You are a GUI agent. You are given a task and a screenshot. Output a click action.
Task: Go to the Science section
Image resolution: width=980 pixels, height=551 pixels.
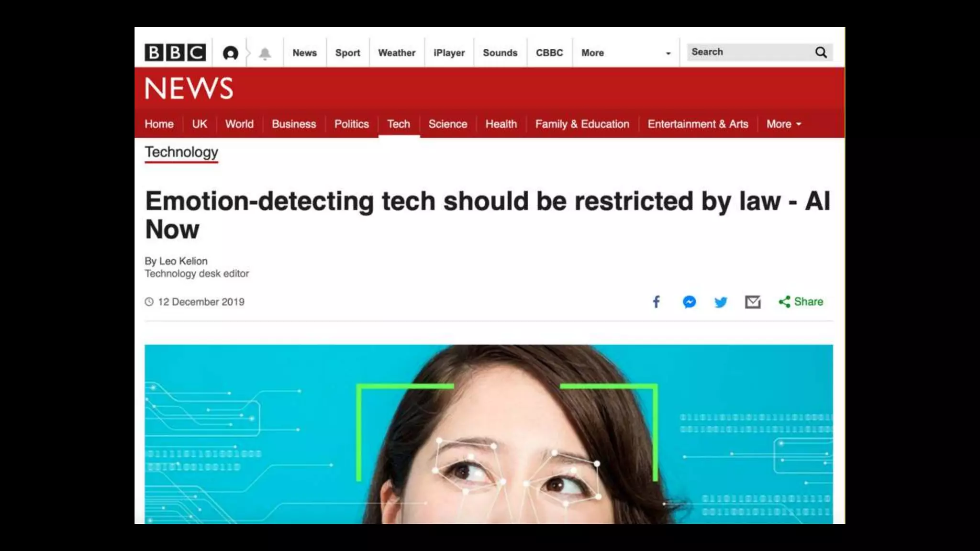447,124
